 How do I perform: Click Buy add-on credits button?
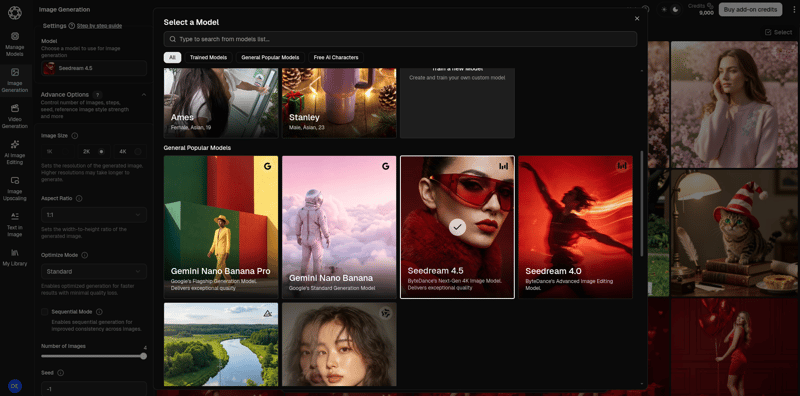[750, 9]
